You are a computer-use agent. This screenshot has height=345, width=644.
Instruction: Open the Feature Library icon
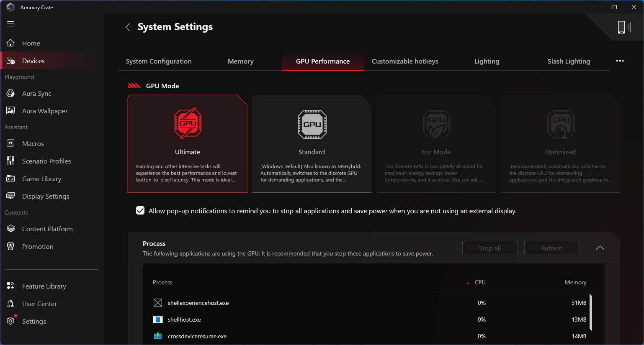(x=10, y=286)
